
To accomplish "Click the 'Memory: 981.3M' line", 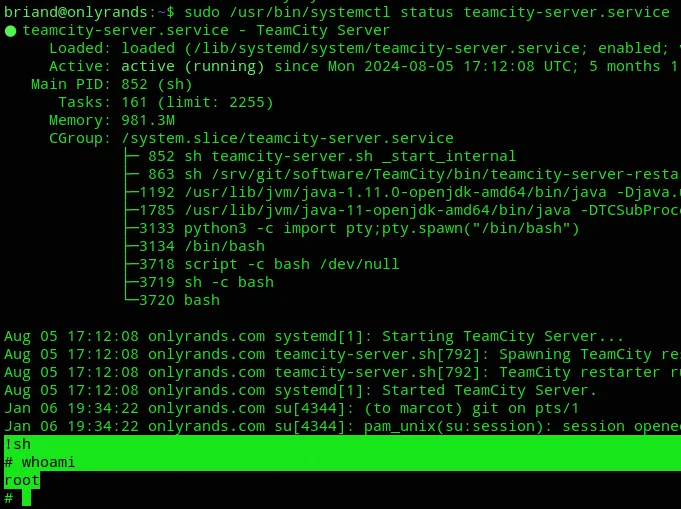I will point(112,120).
